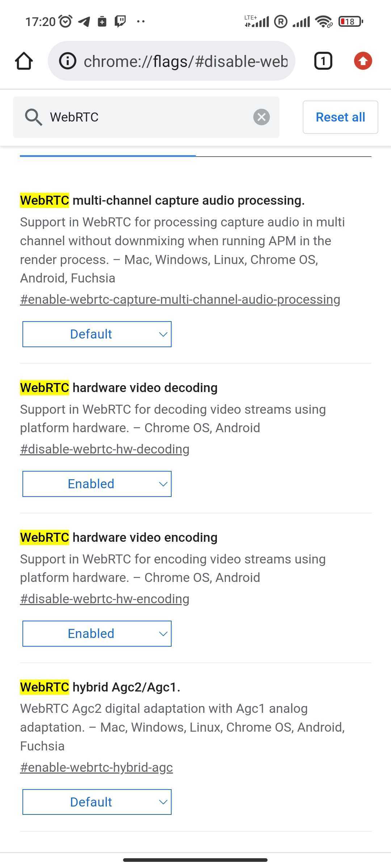Tap the battery indicator in the status bar
391x868 pixels.
[x=349, y=22]
